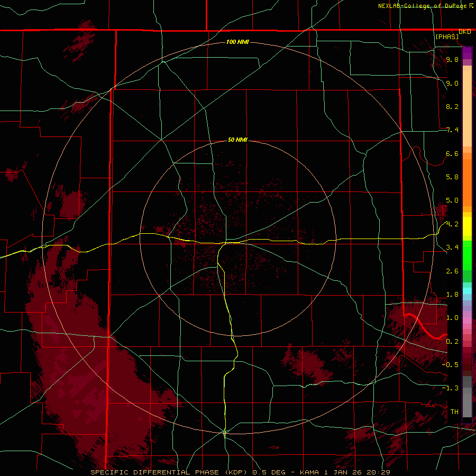Click the 9.0 value on color scale
The width and height of the screenshot is (476, 476).
tap(452, 83)
